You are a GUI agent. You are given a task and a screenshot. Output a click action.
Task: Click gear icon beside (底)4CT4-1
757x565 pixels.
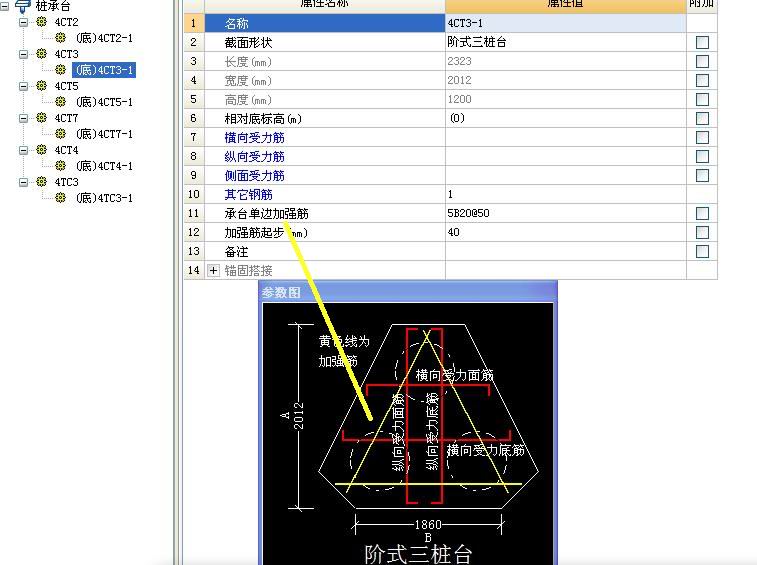point(60,166)
